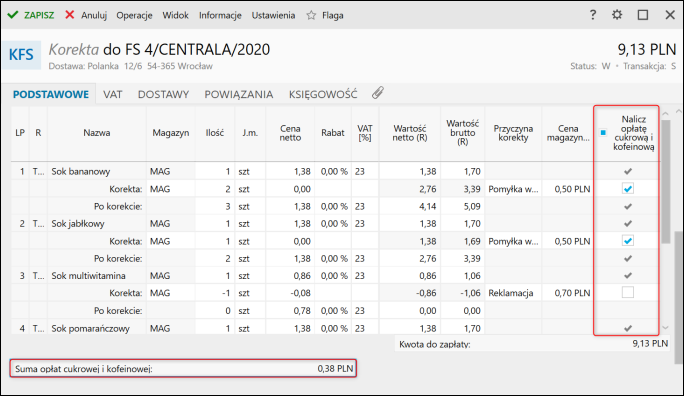Open the Widok menu

tap(175, 15)
